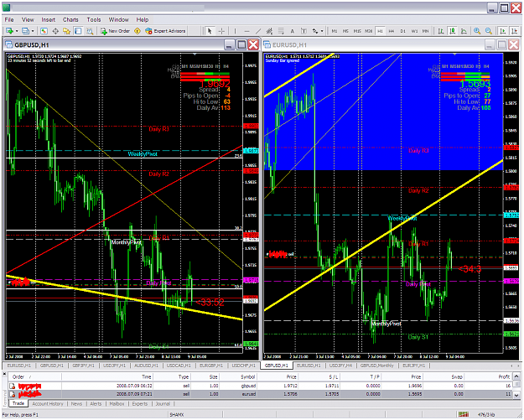
Task: Click the terminal scrollbar up arrow
Action: click(x=516, y=376)
